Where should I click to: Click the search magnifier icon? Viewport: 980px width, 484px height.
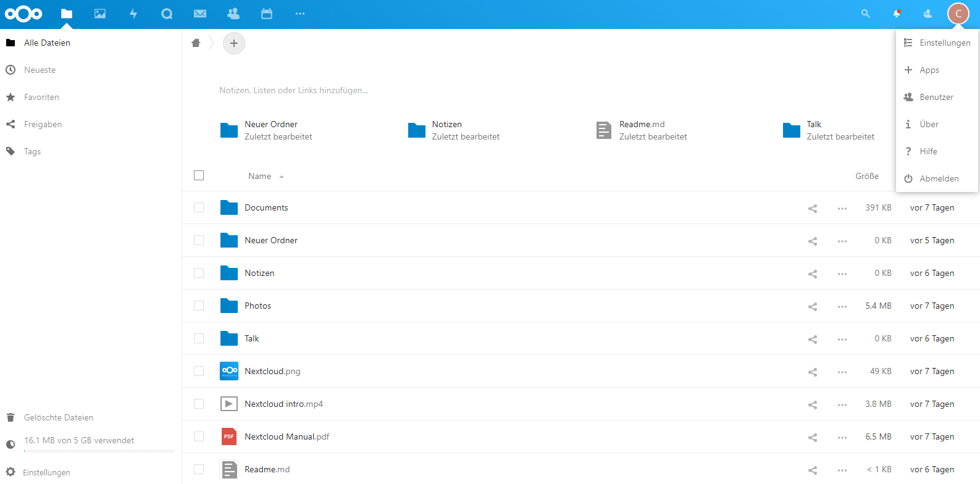pos(866,14)
